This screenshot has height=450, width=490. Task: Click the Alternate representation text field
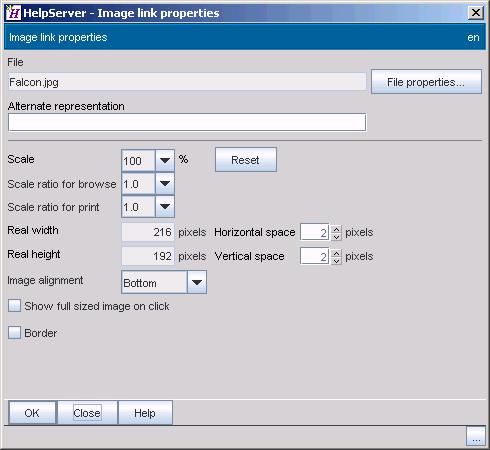coord(187,122)
